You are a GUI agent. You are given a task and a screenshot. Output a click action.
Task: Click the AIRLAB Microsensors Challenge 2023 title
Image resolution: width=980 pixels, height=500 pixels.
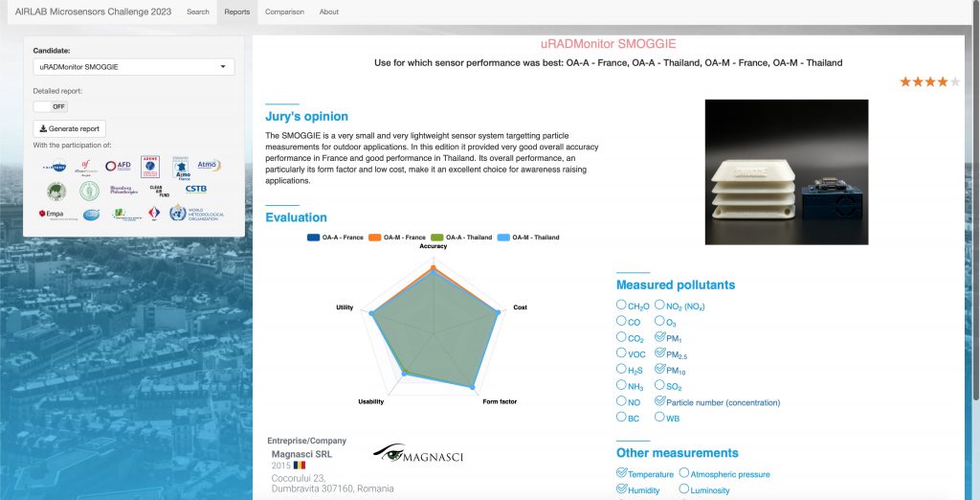tap(93, 11)
